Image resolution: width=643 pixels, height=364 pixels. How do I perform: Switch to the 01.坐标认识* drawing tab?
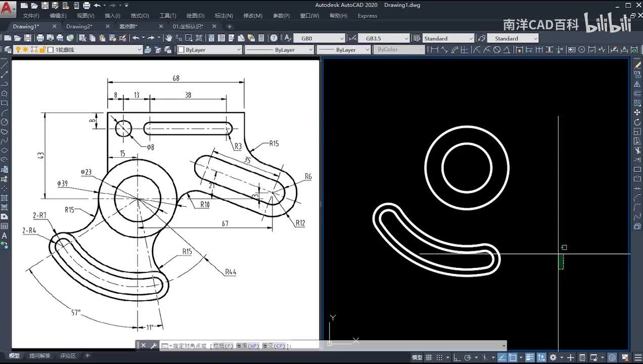point(188,26)
